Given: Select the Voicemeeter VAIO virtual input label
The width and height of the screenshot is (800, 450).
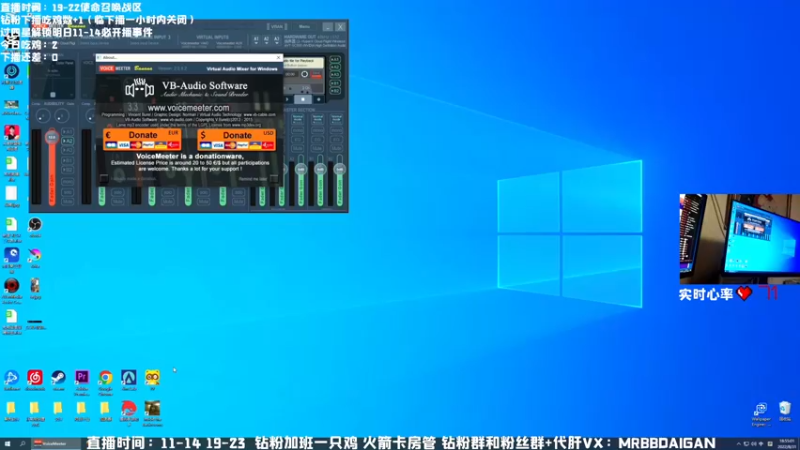Looking at the screenshot, I should [194, 44].
